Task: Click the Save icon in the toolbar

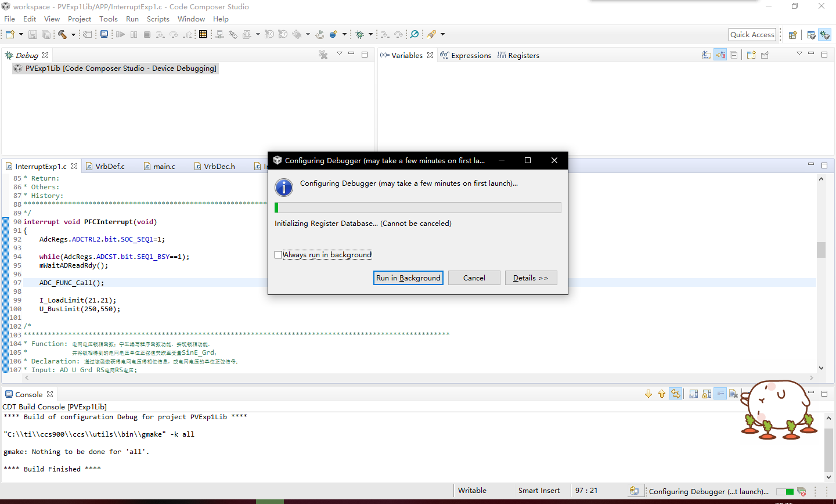Action: click(x=33, y=34)
